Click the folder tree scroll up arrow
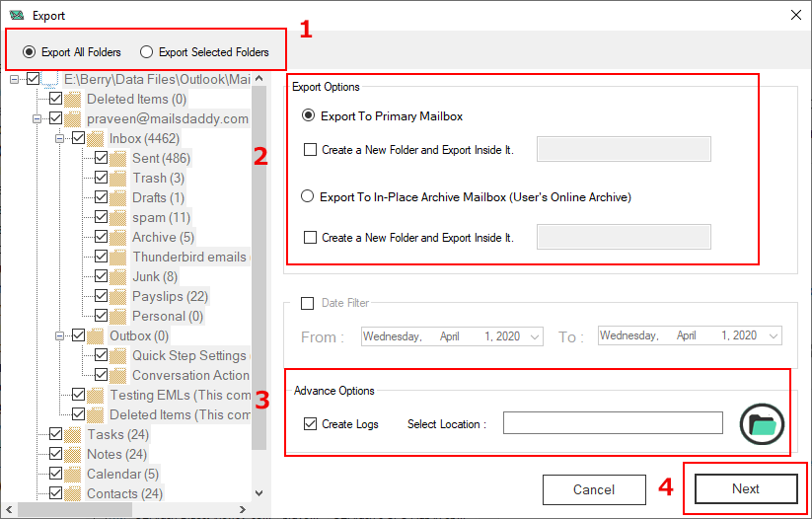Image resolution: width=812 pixels, height=519 pixels. click(259, 79)
